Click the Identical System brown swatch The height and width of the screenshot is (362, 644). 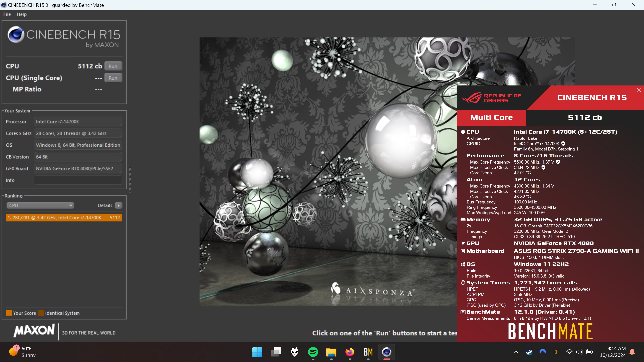41,313
